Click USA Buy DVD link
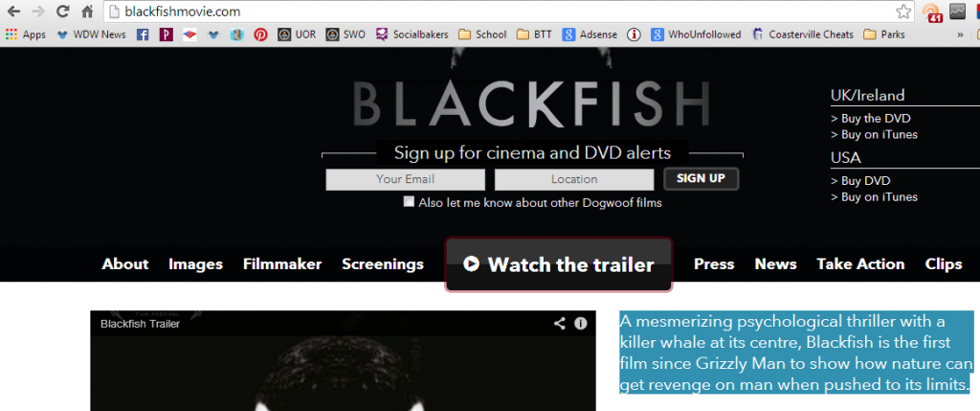Screen dimensions: 980x411 pos(860,181)
